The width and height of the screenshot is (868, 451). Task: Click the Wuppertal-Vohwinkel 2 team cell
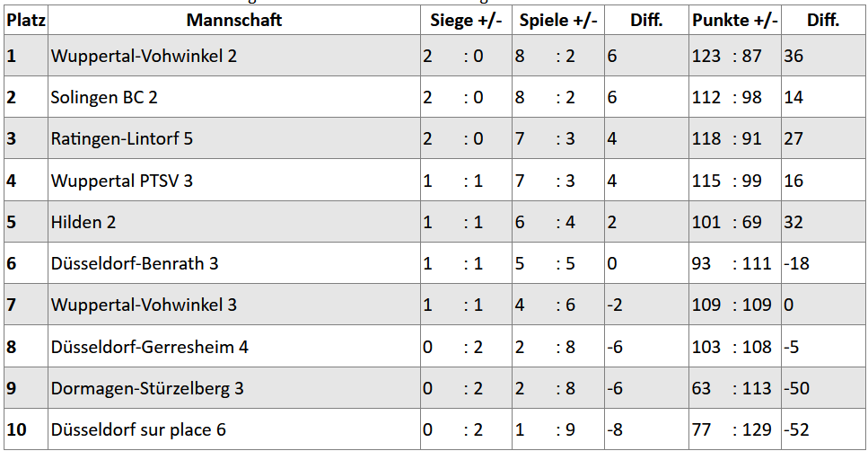point(234,56)
